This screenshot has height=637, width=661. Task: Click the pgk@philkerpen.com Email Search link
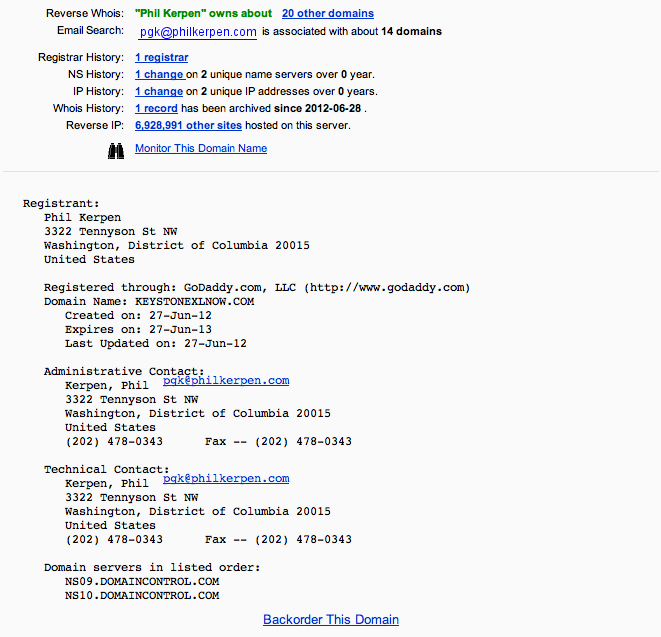click(x=198, y=32)
